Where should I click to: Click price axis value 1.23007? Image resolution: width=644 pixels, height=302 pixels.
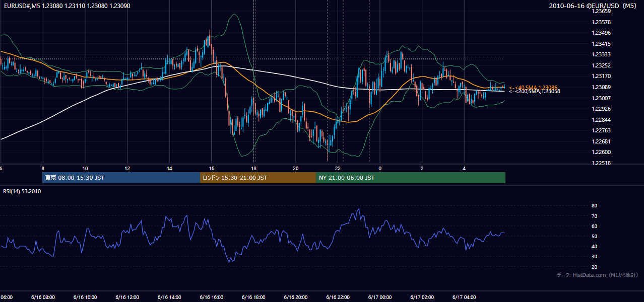(x=601, y=98)
